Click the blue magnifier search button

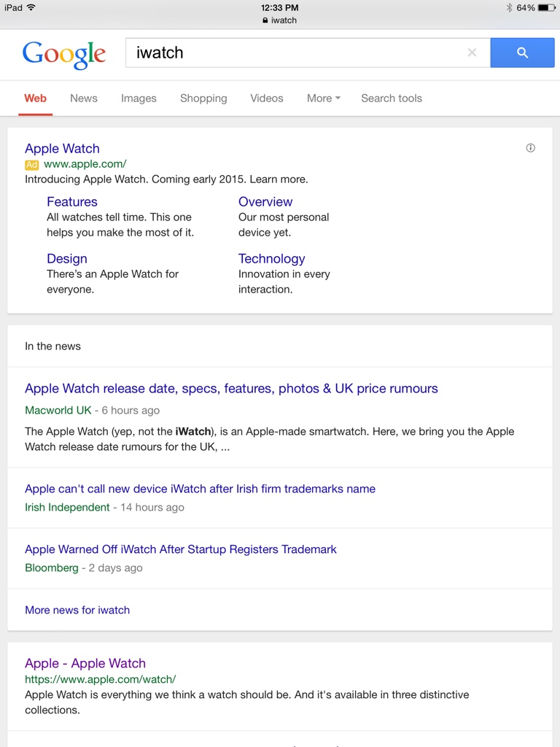[x=522, y=53]
